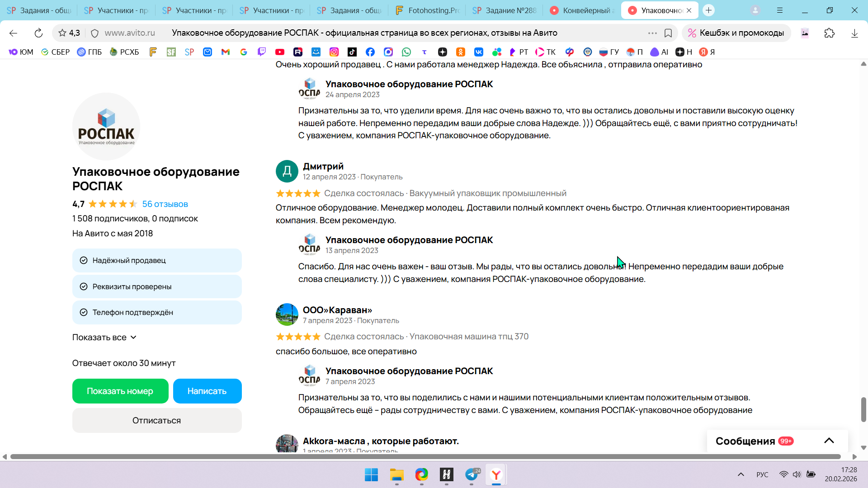Expand the Сообщения chat panel chevron
Screen dimensions: 868x488
pyautogui.click(x=829, y=441)
